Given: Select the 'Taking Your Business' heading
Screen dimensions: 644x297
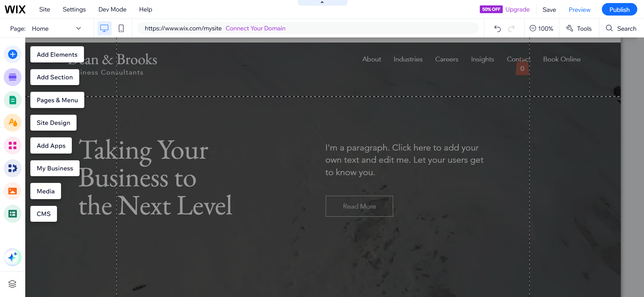Looking at the screenshot, I should pos(155,178).
